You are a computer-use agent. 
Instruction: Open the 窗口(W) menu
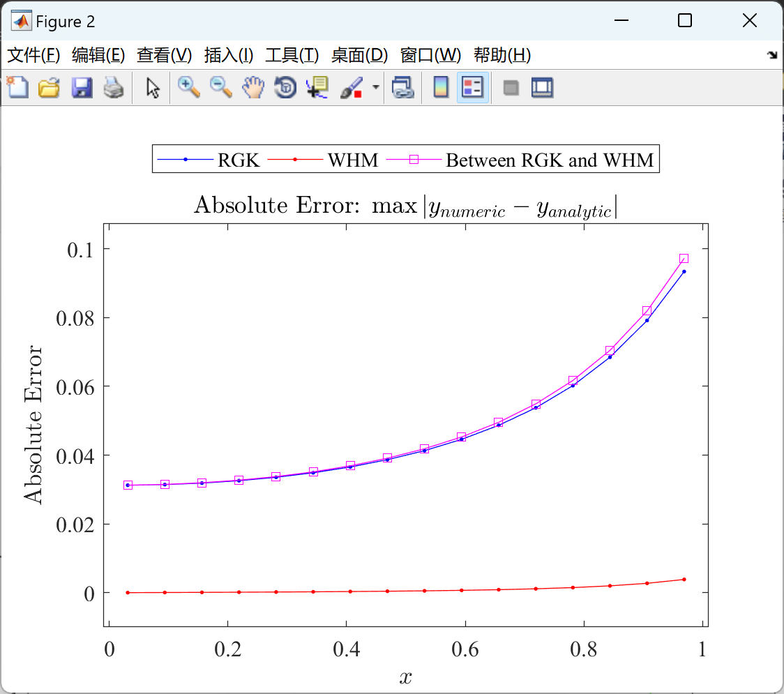coord(430,55)
